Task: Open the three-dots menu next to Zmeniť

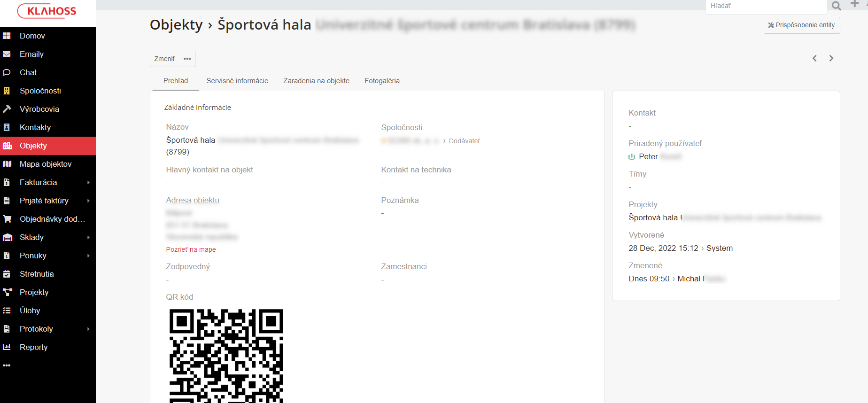Action: [187, 59]
